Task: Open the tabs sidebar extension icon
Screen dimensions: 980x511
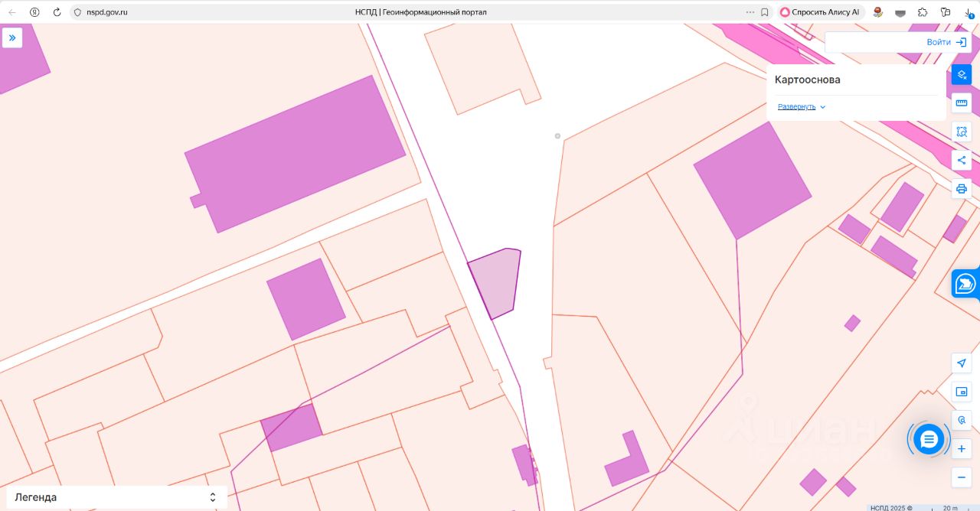Action: click(946, 12)
